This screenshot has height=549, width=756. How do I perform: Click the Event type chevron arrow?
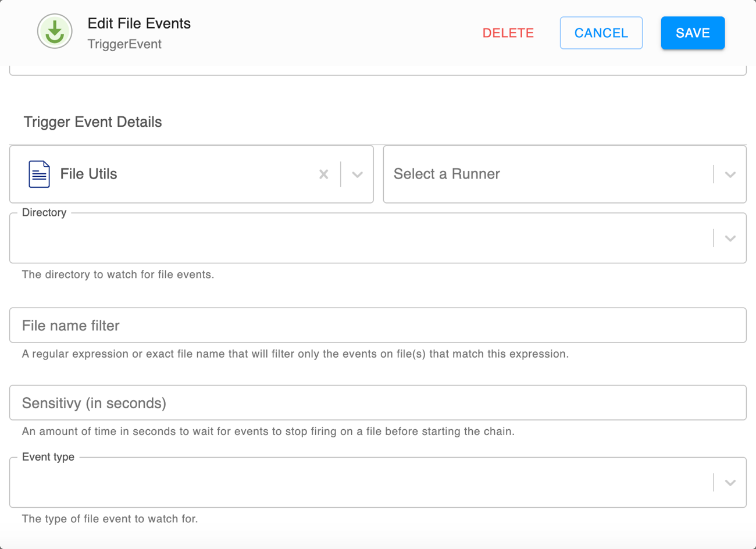tap(730, 483)
